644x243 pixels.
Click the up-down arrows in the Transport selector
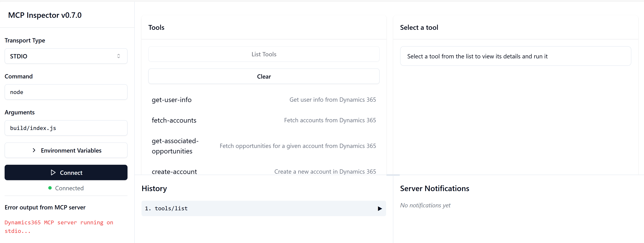tap(118, 56)
